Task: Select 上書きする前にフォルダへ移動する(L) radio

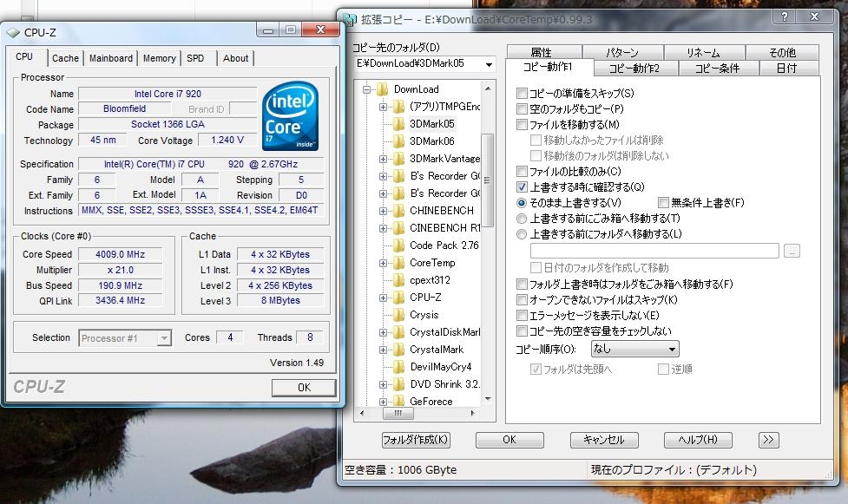Action: click(522, 234)
